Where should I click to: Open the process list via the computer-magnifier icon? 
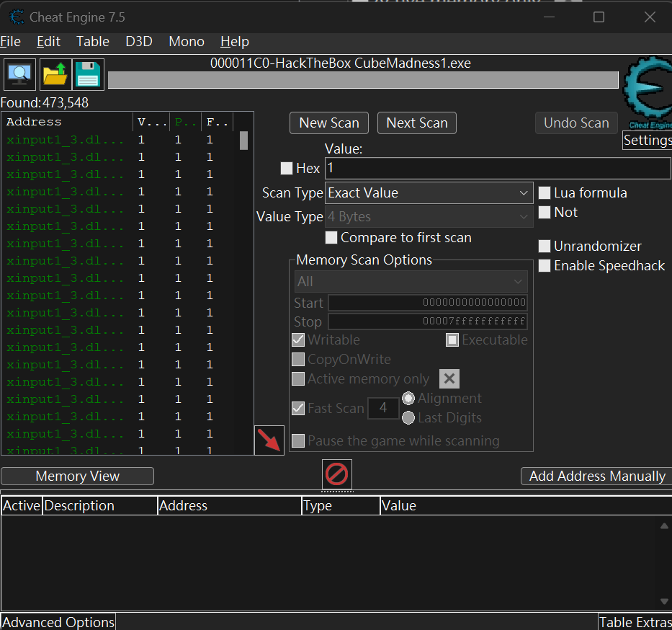coord(19,75)
